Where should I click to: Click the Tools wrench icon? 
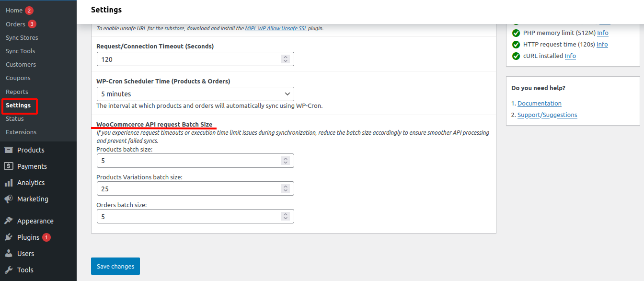coord(9,270)
